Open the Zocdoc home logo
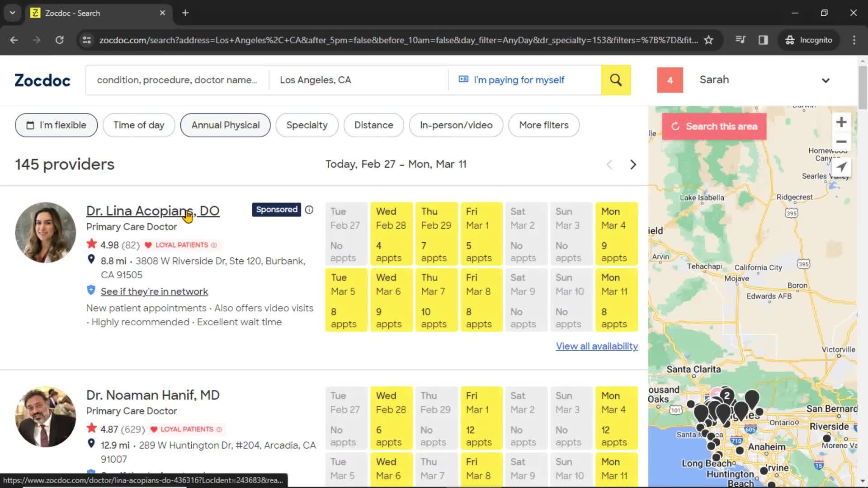868x488 pixels. pyautogui.click(x=42, y=80)
